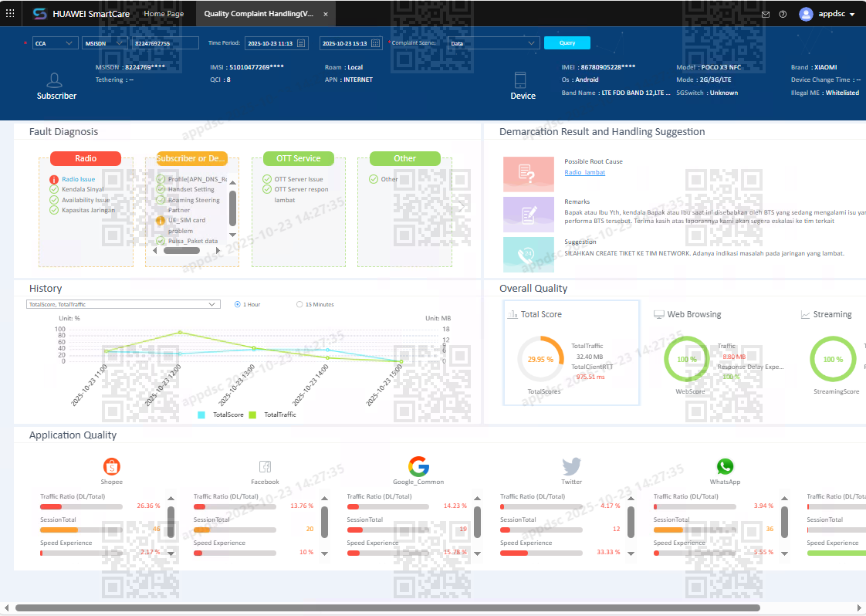Click the appdsc user avatar
866x616 pixels.
pyautogui.click(x=806, y=14)
